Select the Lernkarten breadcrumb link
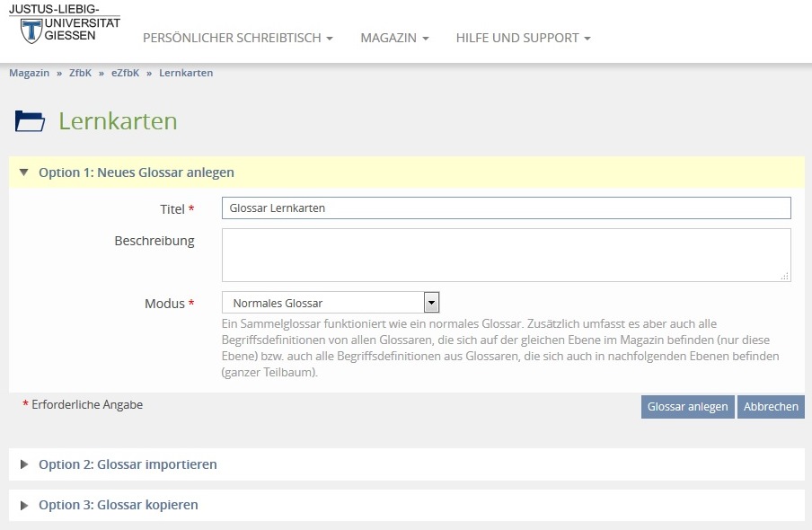Viewport: 812px width, 530px height. tap(186, 73)
